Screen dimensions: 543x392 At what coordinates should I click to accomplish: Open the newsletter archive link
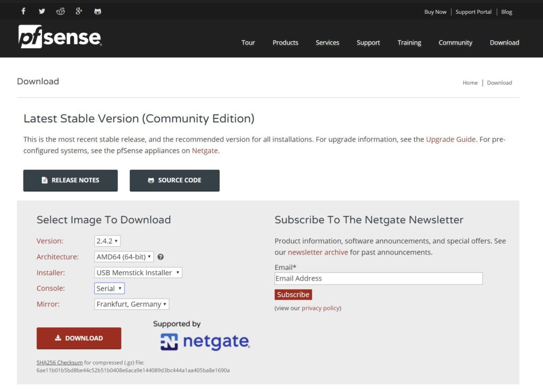pyautogui.click(x=318, y=252)
